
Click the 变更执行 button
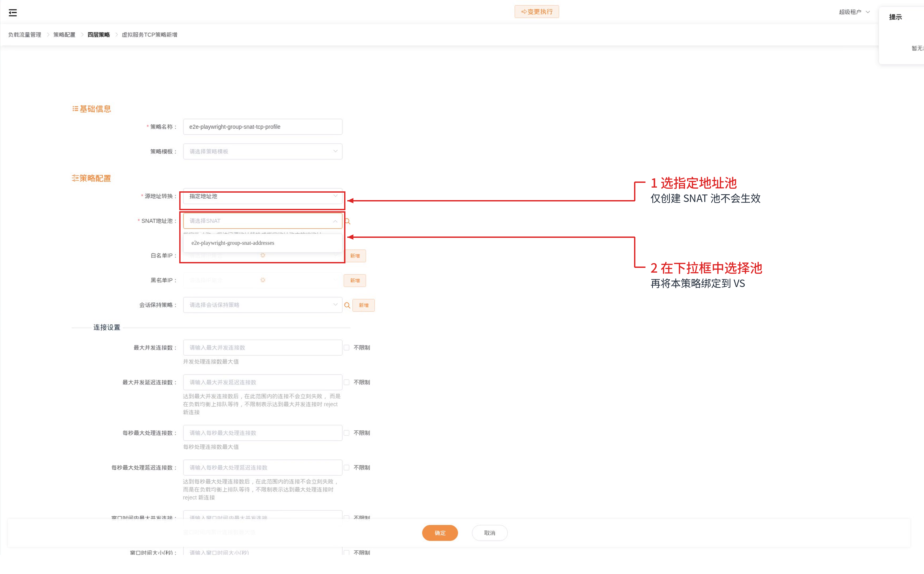pyautogui.click(x=536, y=12)
